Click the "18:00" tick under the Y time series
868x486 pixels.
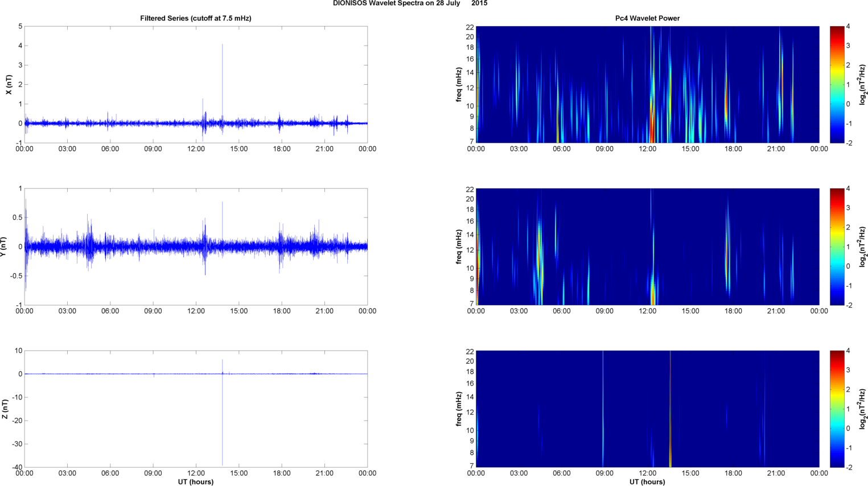(282, 311)
